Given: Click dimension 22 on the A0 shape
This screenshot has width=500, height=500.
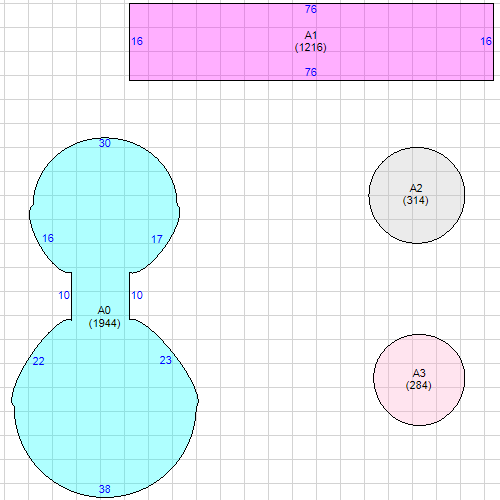Looking at the screenshot, I should point(39,361).
